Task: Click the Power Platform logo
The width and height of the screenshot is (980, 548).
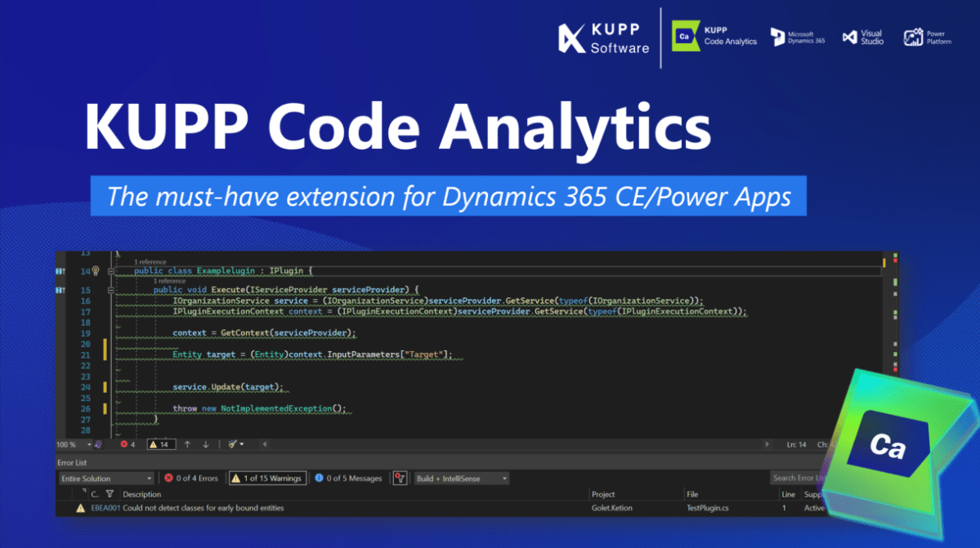Action: [x=928, y=38]
